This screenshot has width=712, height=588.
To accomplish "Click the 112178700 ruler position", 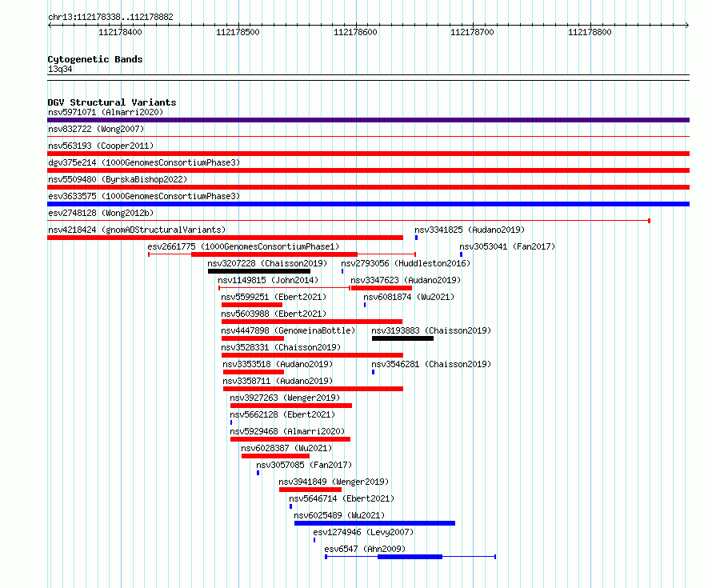I will click(472, 32).
